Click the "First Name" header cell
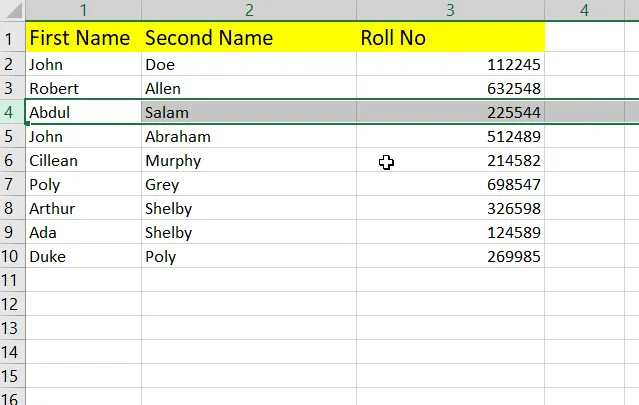This screenshot has height=405, width=639. point(83,38)
